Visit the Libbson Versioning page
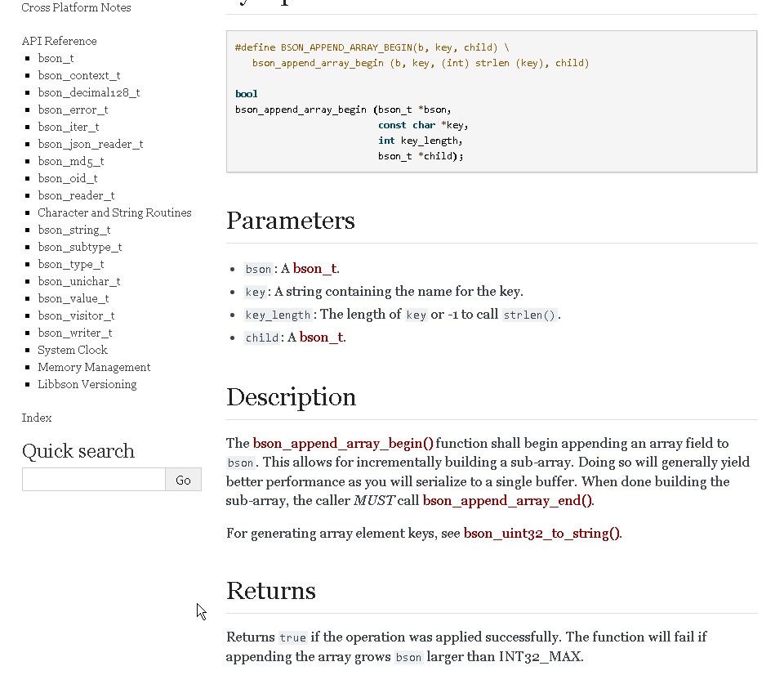The height and width of the screenshot is (693, 784). (87, 384)
